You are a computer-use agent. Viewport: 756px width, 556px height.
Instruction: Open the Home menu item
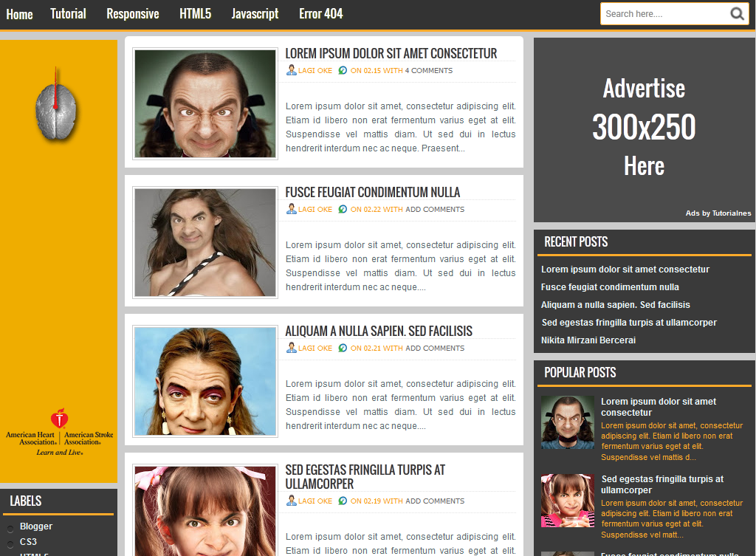tap(19, 15)
